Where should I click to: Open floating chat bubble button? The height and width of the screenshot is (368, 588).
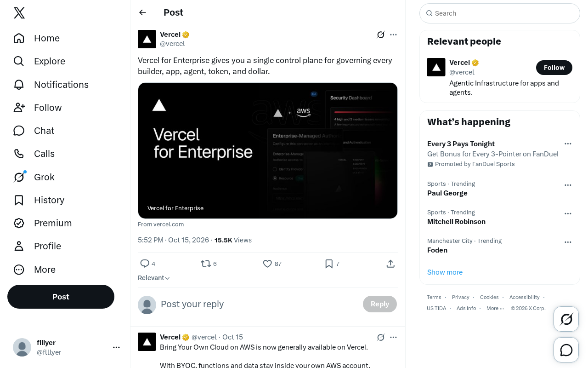[x=566, y=350]
